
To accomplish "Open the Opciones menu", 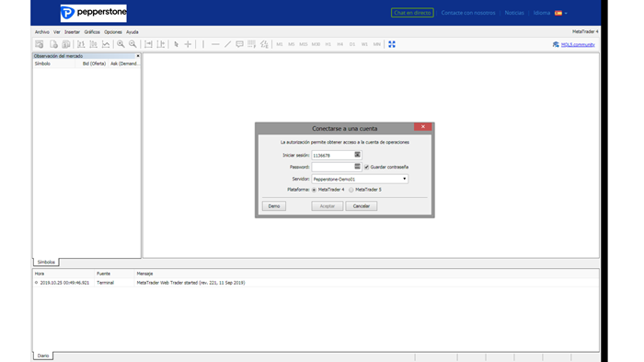I will [113, 32].
